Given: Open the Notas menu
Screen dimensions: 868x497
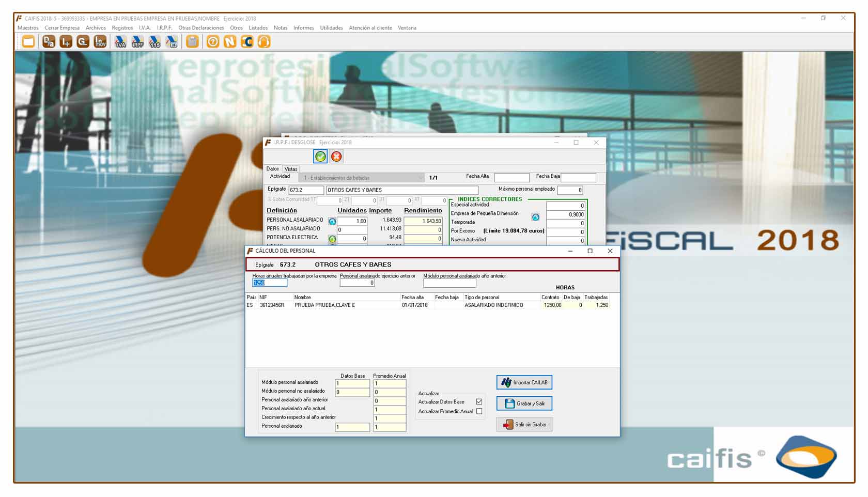Looking at the screenshot, I should pos(281,28).
